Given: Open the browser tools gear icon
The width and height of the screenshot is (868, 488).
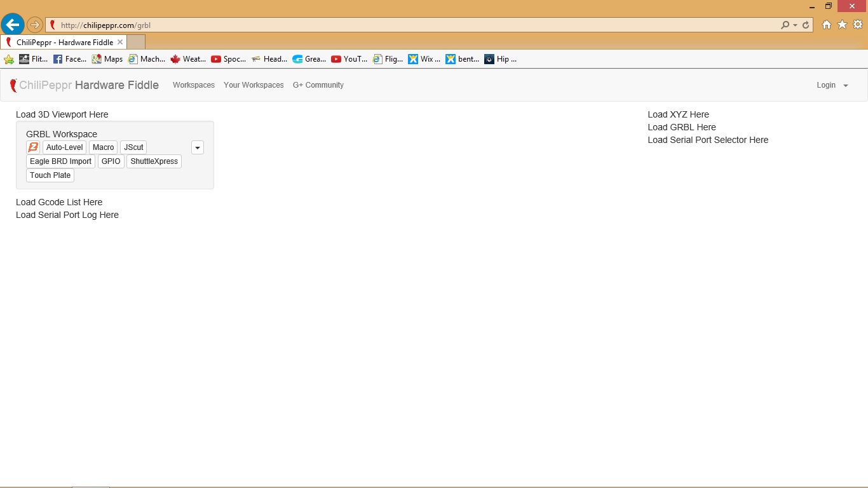Looking at the screenshot, I should click(x=858, y=25).
